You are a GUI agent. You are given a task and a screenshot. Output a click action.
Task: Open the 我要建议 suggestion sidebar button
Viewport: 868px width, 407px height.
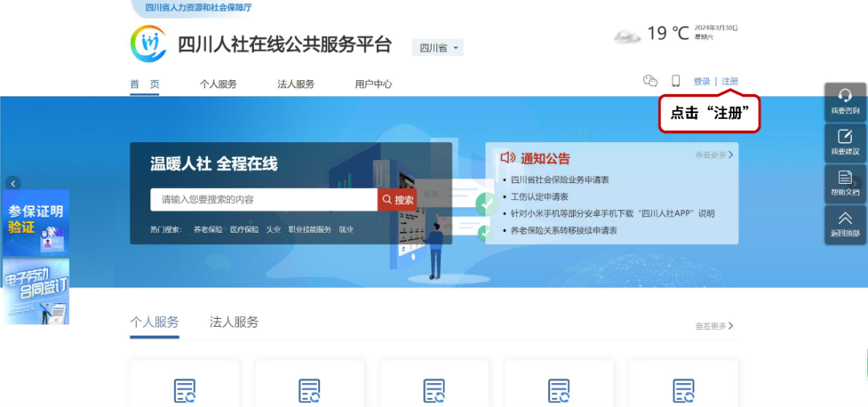pos(845,143)
